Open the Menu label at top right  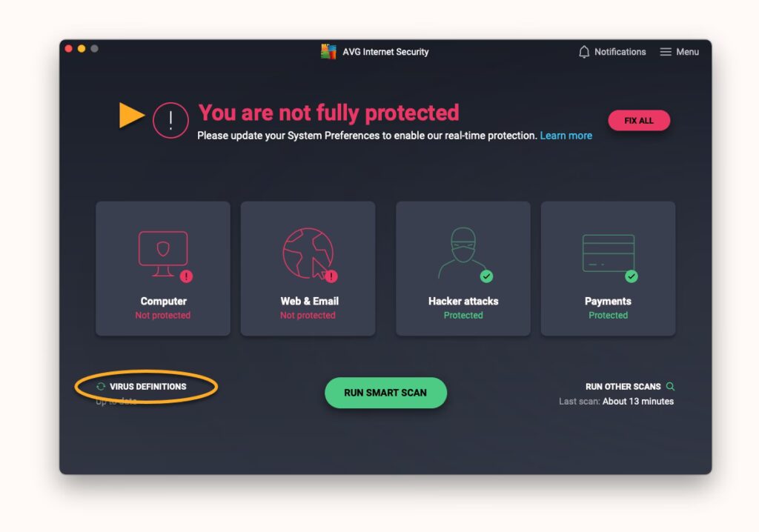pos(687,52)
